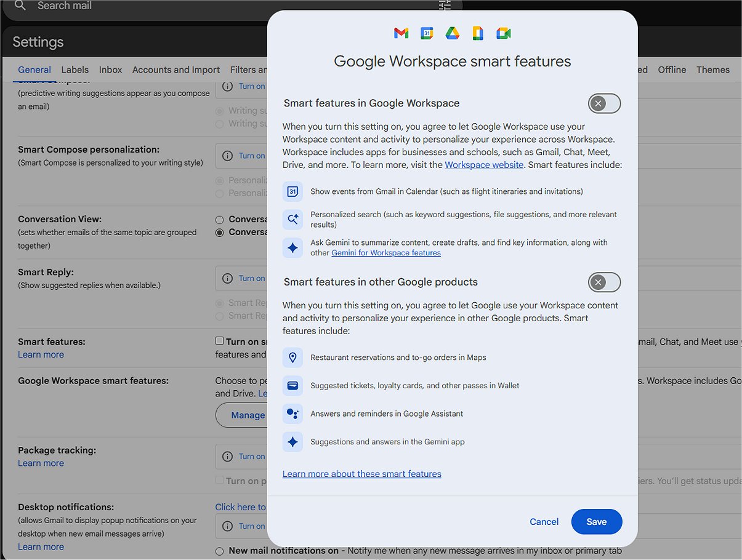Toggle Smart features in other Google products switch

coord(604,282)
